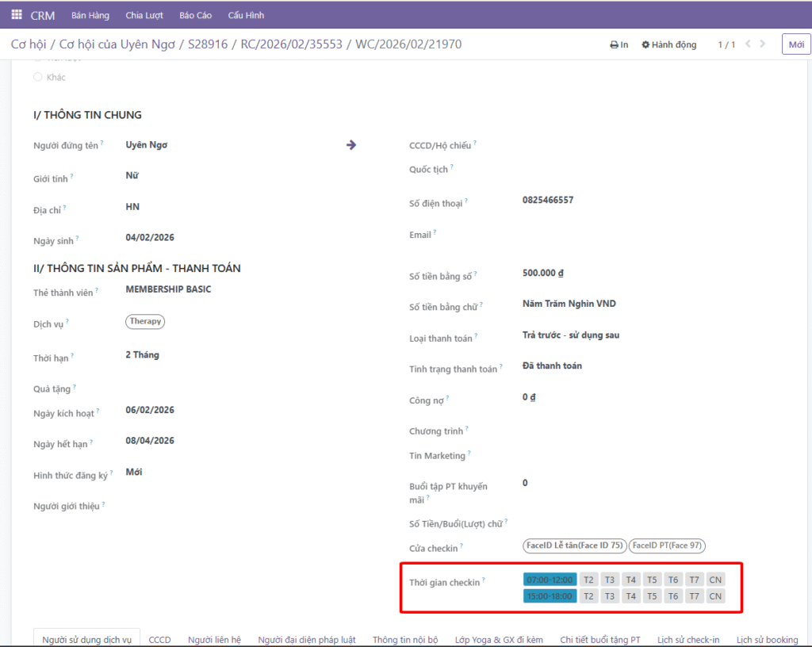Go to previous record arrow

coord(748,44)
